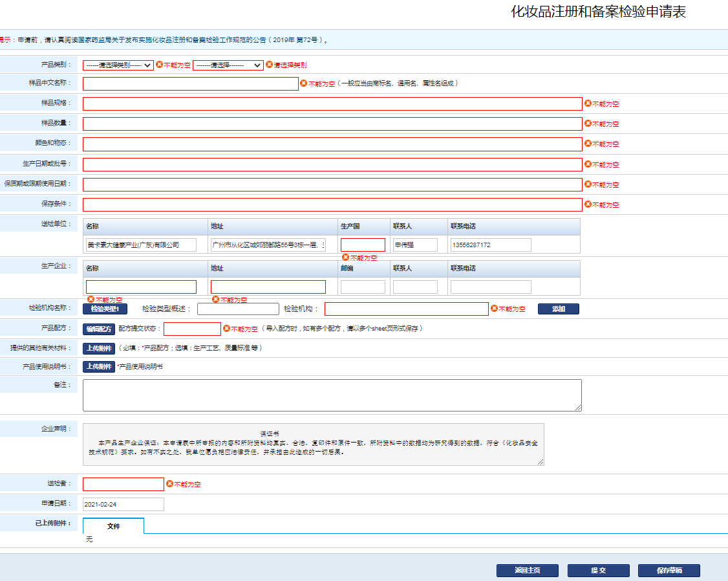Image resolution: width=728 pixels, height=581 pixels.
Task: Select the 文件 tab in uploaded attachments
Action: point(113,526)
